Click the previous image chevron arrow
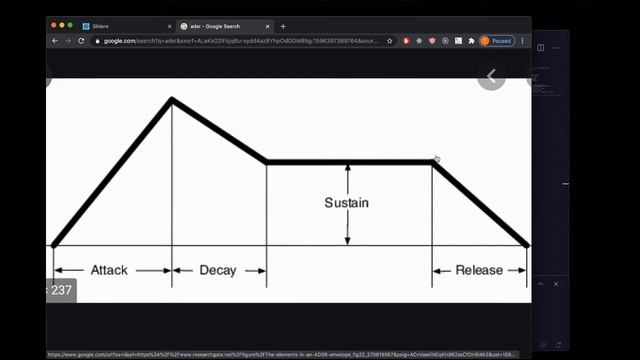The image size is (640, 360). click(x=491, y=76)
